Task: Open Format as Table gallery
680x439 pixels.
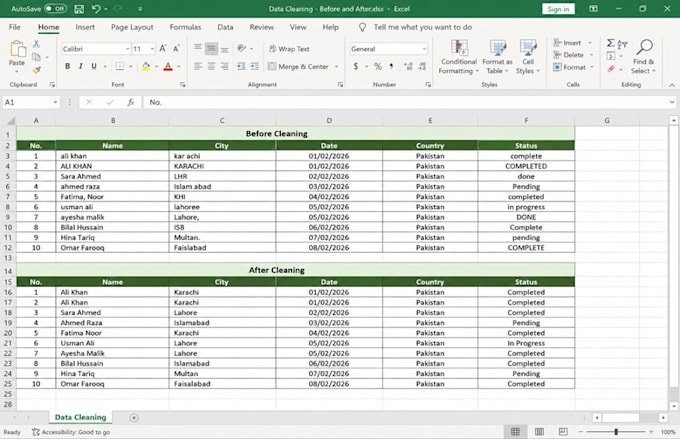Action: (497, 57)
